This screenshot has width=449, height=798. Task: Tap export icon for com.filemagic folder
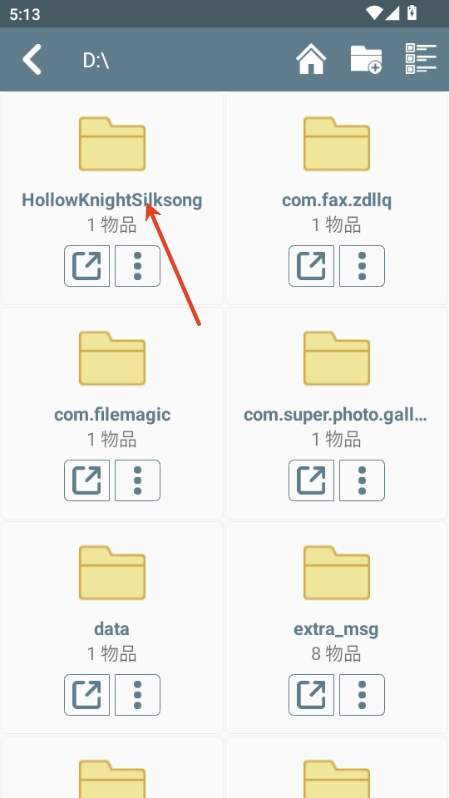tap(87, 480)
